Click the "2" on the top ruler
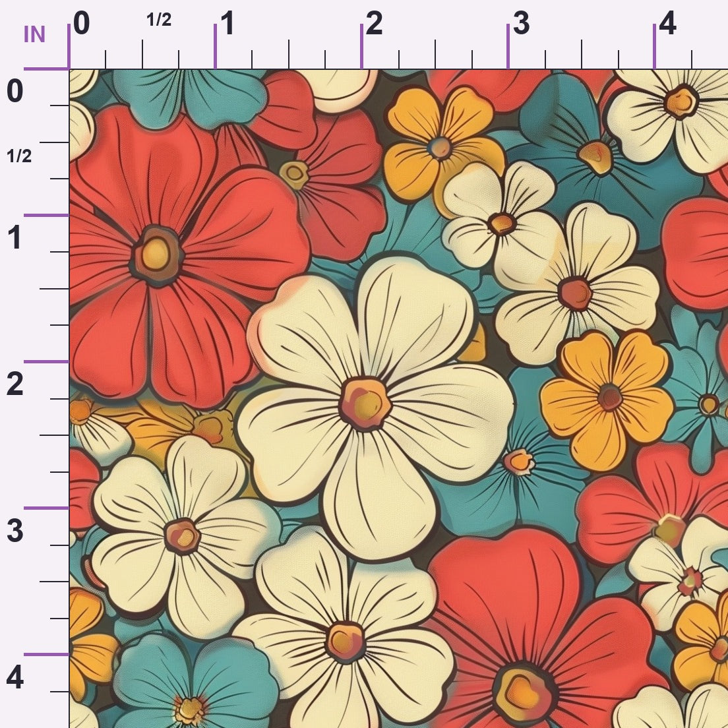Viewport: 728px width, 728px height. (374, 24)
